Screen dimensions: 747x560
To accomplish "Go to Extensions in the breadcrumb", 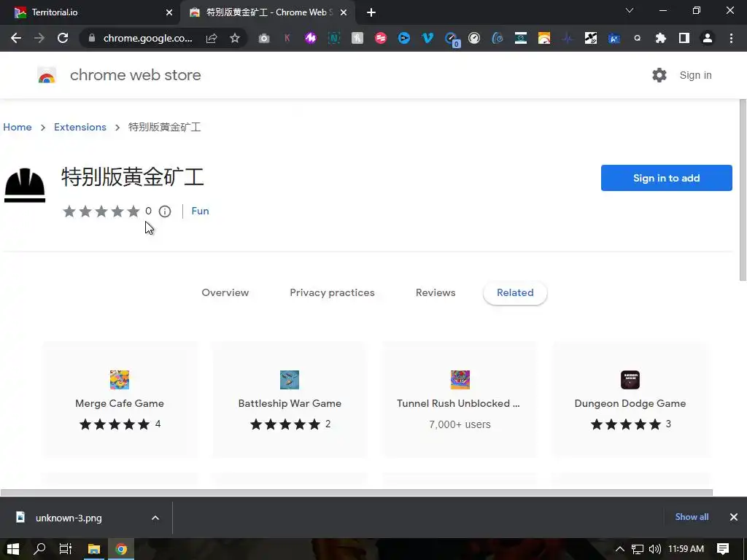I will (80, 127).
